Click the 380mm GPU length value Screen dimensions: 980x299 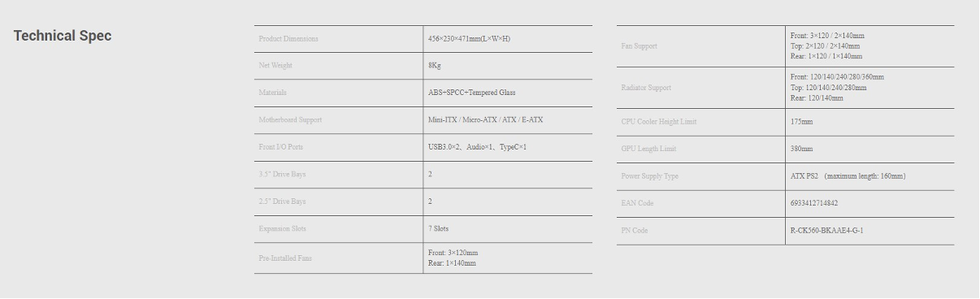[x=801, y=149]
